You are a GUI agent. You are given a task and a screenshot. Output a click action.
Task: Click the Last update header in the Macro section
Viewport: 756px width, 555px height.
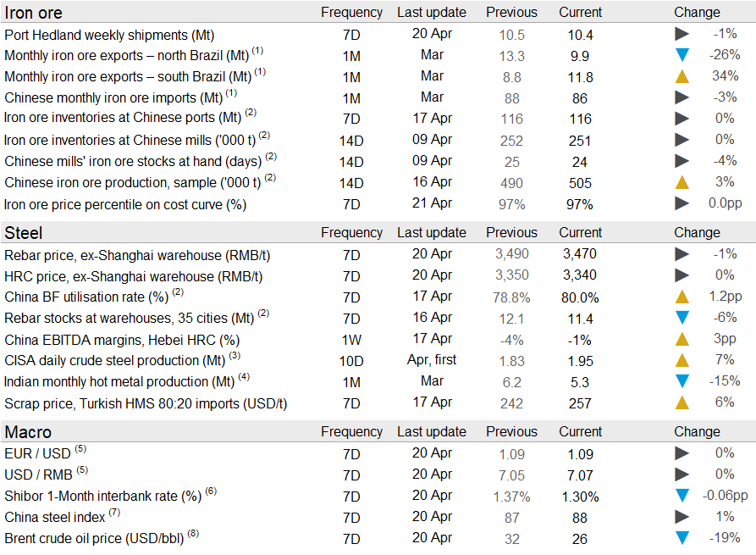(431, 432)
